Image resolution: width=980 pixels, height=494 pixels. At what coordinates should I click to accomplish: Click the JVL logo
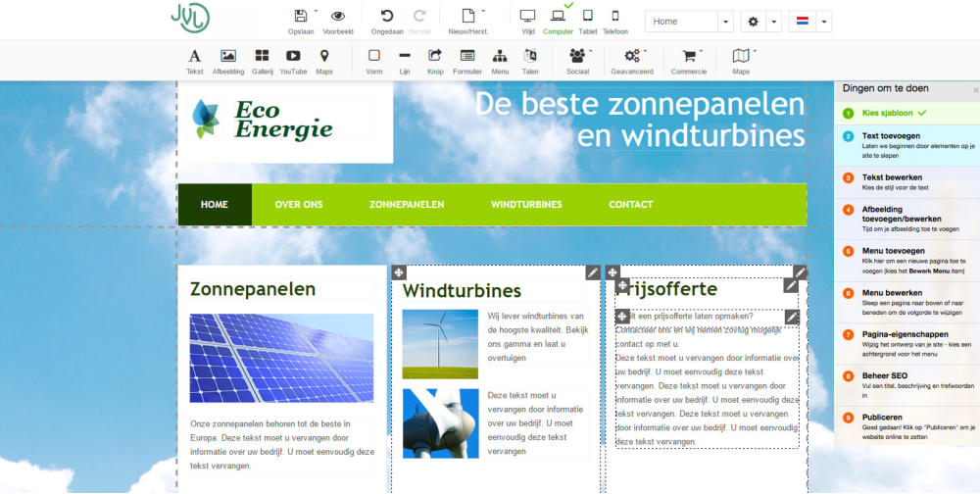click(x=190, y=19)
